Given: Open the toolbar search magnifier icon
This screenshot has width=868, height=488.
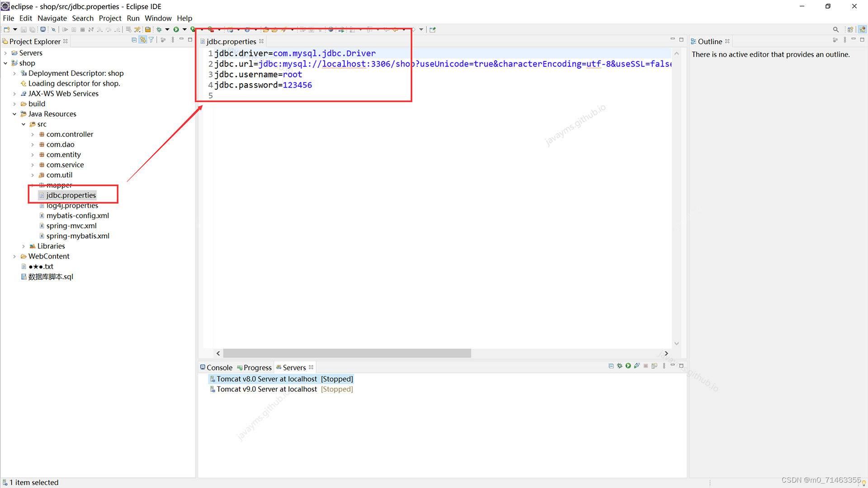Looking at the screenshot, I should pyautogui.click(x=835, y=29).
